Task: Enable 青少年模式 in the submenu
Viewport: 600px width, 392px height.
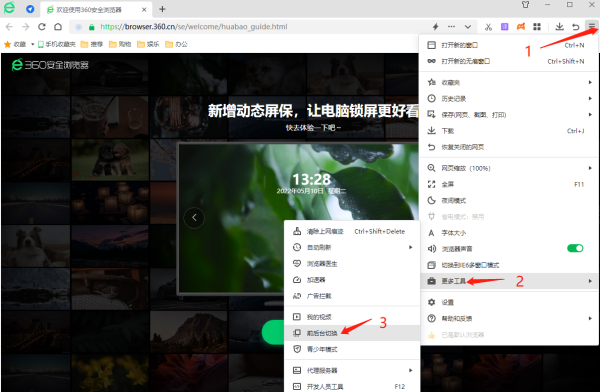Action: pos(352,349)
